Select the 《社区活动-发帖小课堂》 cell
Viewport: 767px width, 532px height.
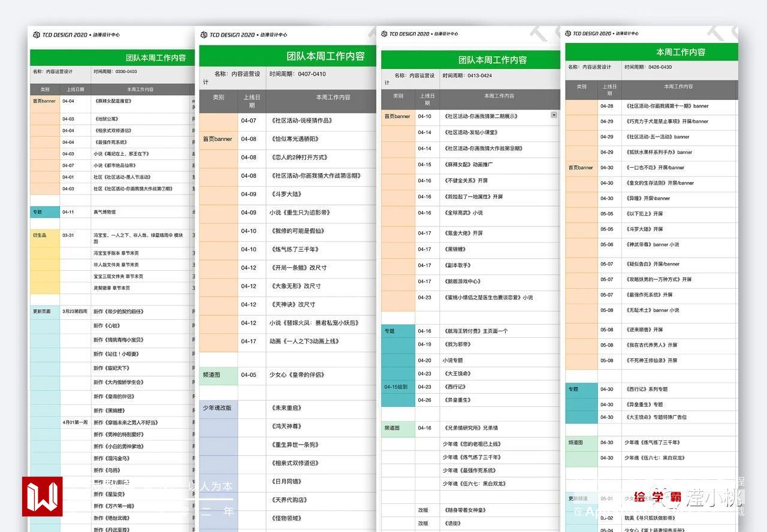pyautogui.click(x=499, y=132)
